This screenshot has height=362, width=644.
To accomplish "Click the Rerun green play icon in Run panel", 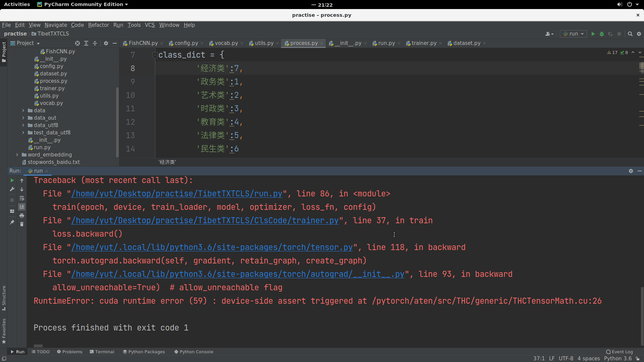I will 12,180.
